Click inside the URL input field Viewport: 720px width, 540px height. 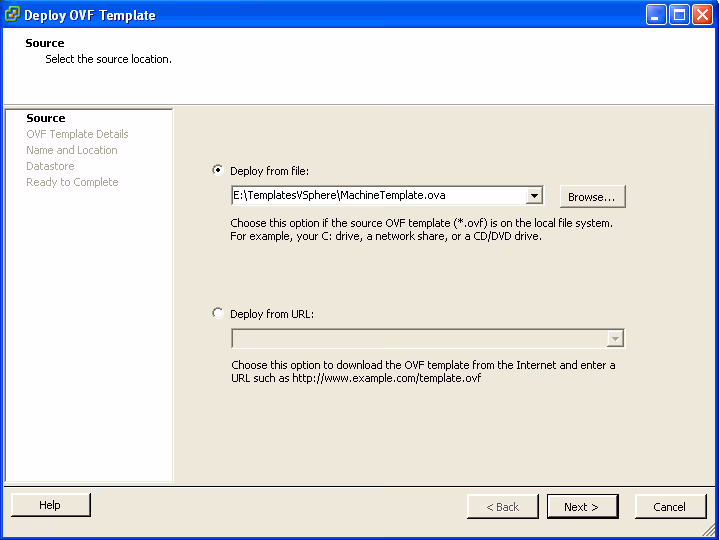click(418, 339)
